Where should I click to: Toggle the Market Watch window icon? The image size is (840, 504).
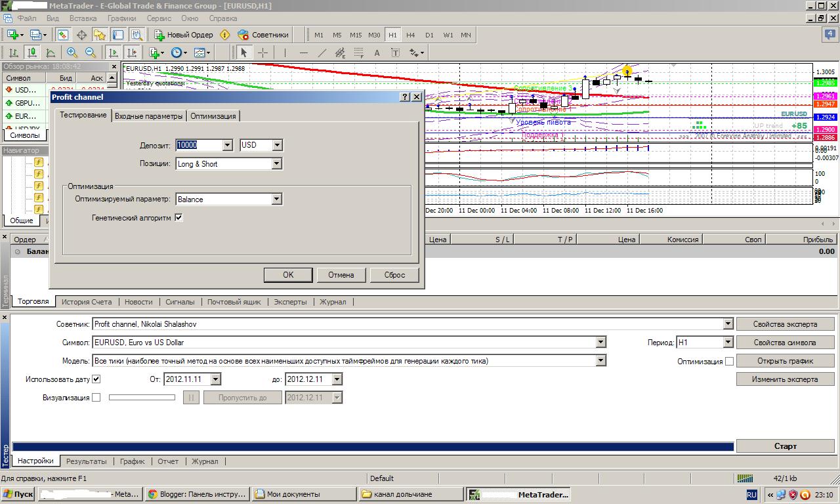(63, 35)
